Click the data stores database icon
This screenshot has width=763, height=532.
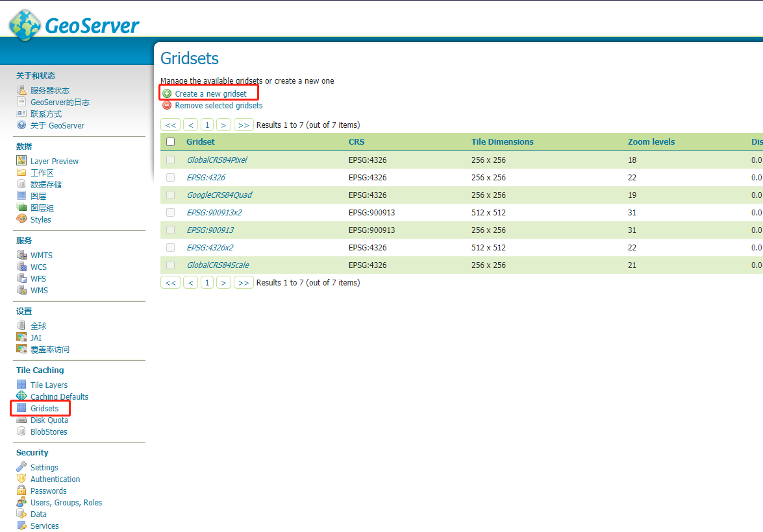tap(21, 184)
